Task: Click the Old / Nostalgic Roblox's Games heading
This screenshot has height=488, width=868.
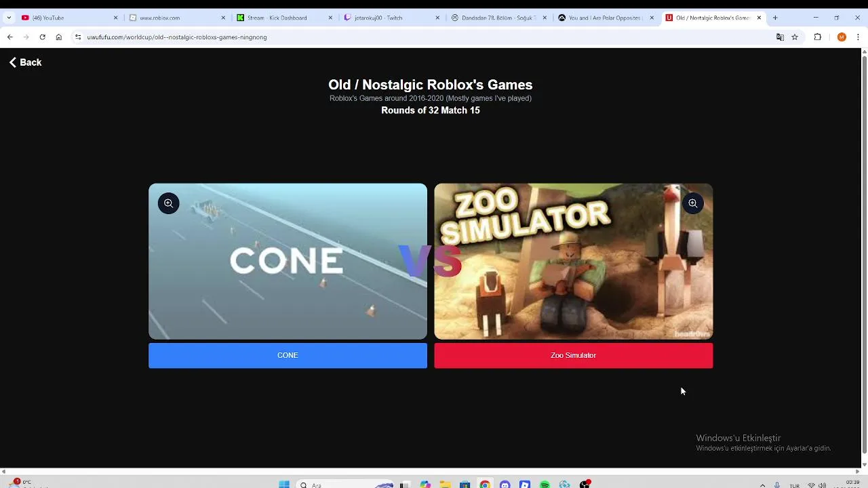Action: [x=431, y=85]
